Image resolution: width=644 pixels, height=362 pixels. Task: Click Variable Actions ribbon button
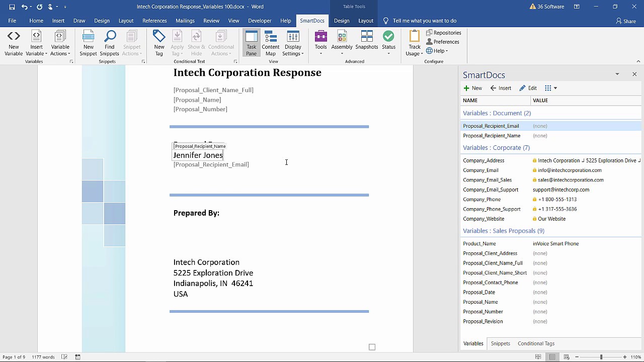point(60,43)
